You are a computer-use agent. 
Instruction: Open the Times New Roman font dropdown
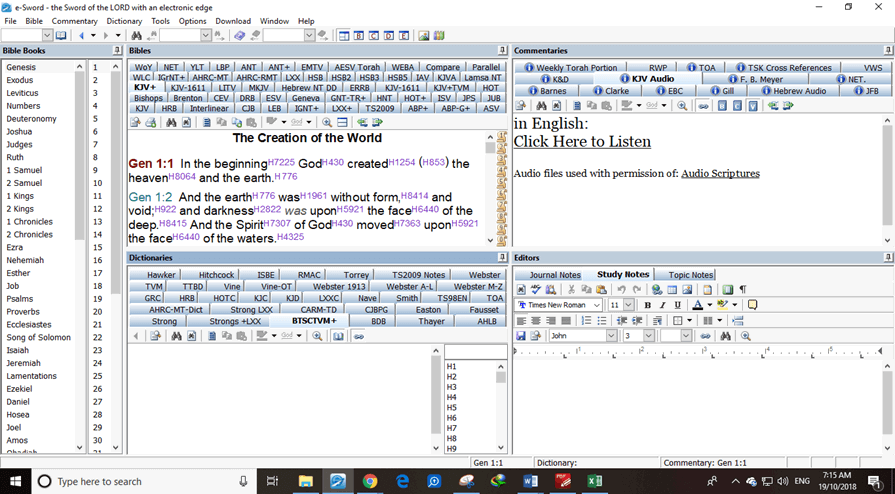click(597, 305)
